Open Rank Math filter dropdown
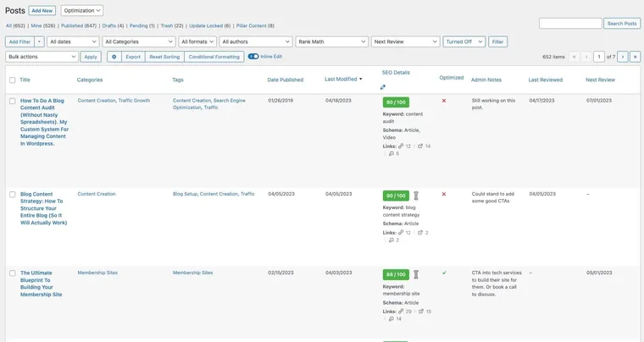Image resolution: width=644 pixels, height=342 pixels. point(332,41)
